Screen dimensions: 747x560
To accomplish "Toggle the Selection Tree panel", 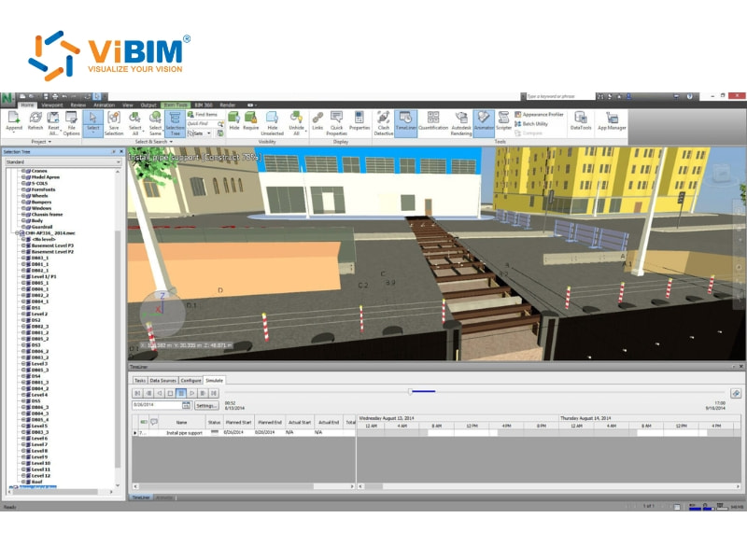I will (x=175, y=123).
